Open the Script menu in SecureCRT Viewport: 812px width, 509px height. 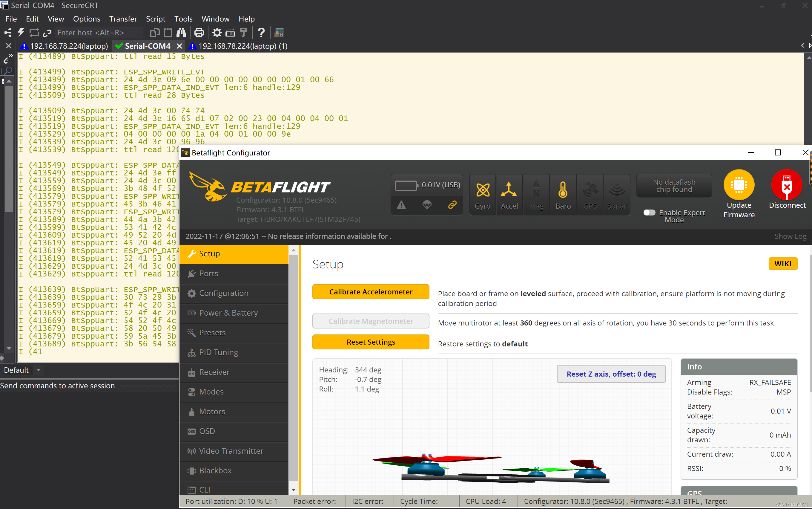[155, 19]
